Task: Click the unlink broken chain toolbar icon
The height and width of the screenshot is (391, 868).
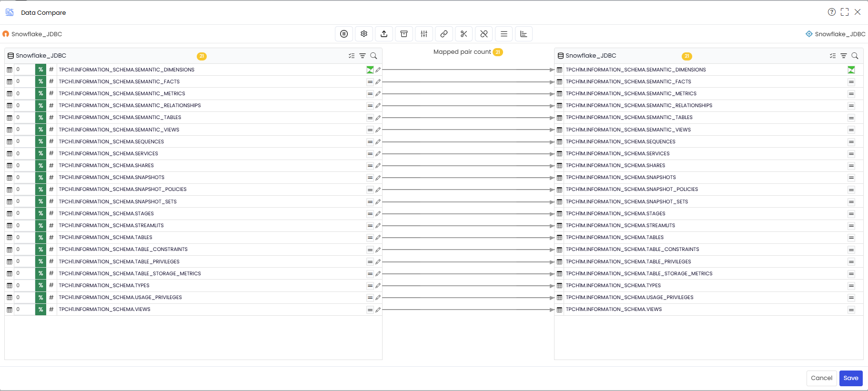Action: [484, 34]
